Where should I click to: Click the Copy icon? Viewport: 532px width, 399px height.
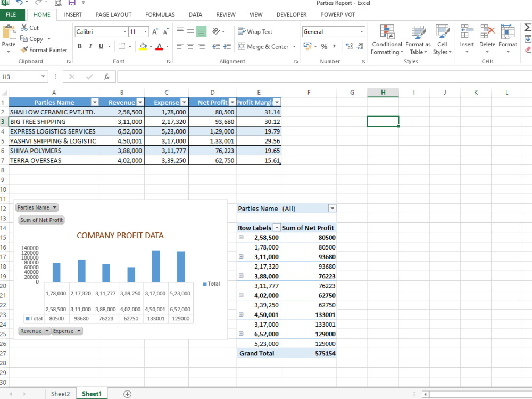pyautogui.click(x=24, y=39)
